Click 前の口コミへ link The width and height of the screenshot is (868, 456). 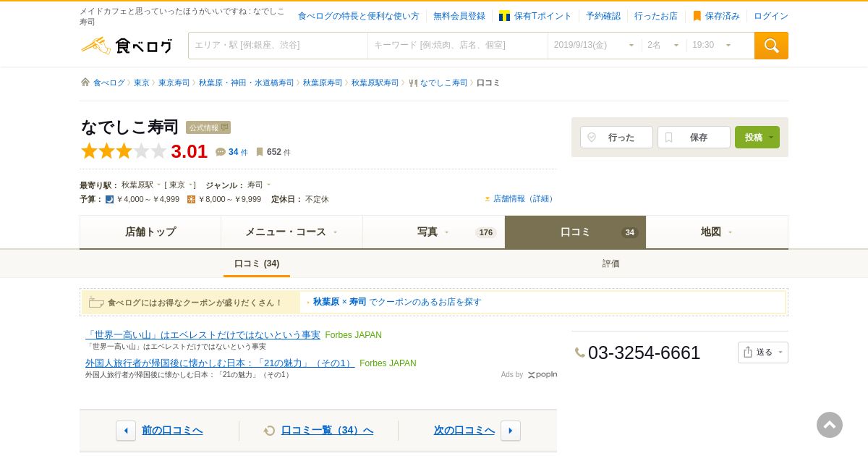[172, 431]
